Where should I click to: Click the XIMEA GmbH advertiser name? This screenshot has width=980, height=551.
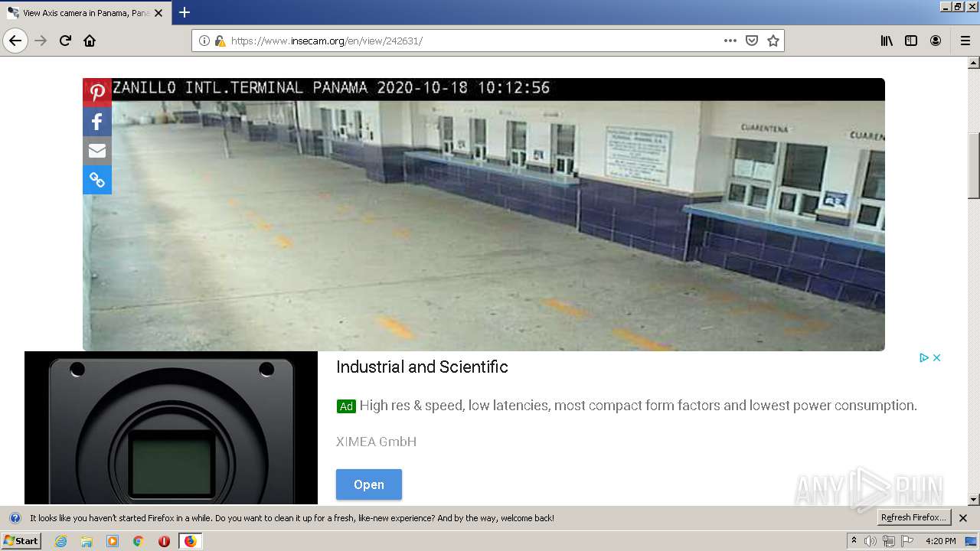coord(376,442)
